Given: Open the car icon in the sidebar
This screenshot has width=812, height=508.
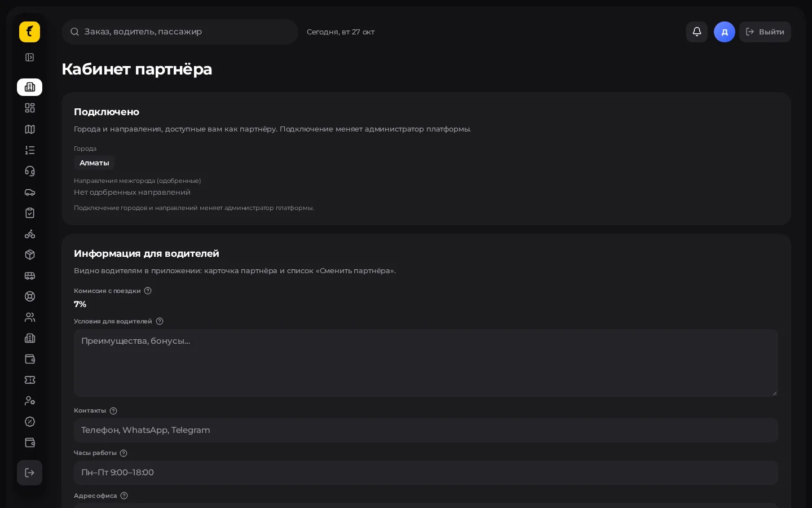Looking at the screenshot, I should (x=30, y=192).
